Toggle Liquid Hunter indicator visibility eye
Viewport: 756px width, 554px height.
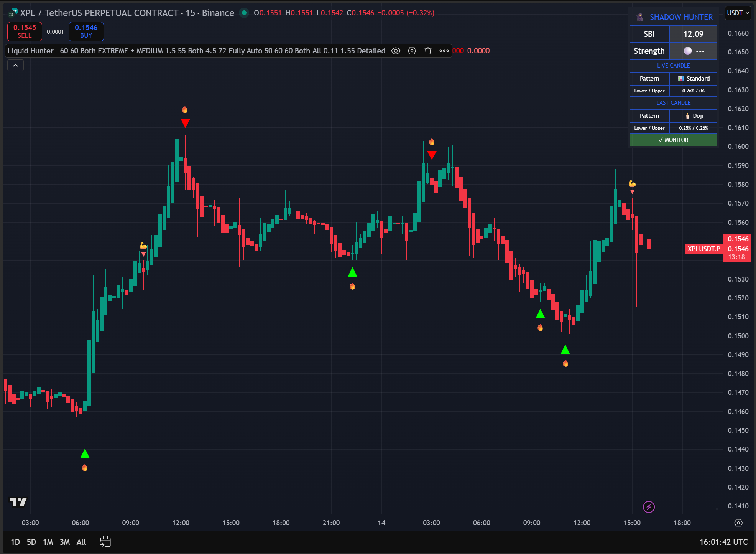396,51
